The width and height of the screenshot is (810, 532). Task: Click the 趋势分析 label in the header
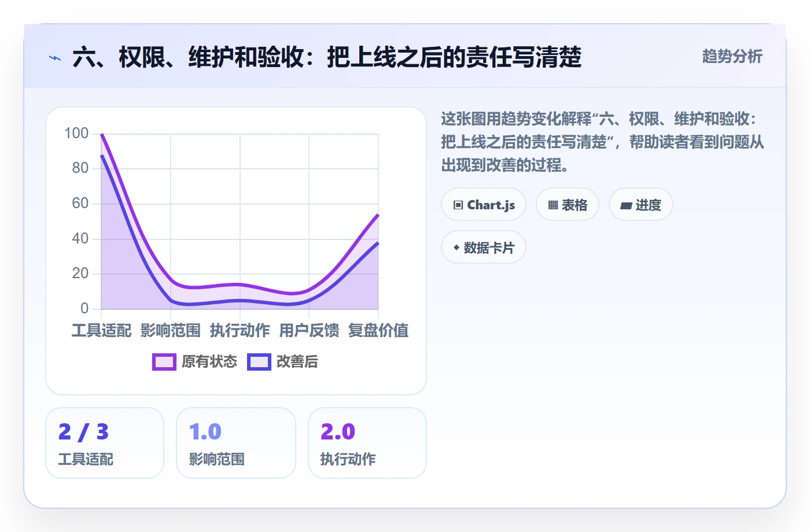(x=732, y=57)
